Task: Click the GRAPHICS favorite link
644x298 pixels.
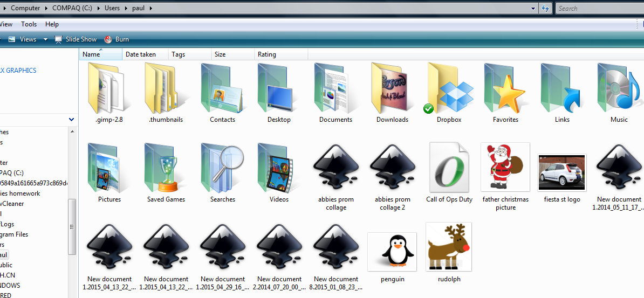Action: point(18,70)
